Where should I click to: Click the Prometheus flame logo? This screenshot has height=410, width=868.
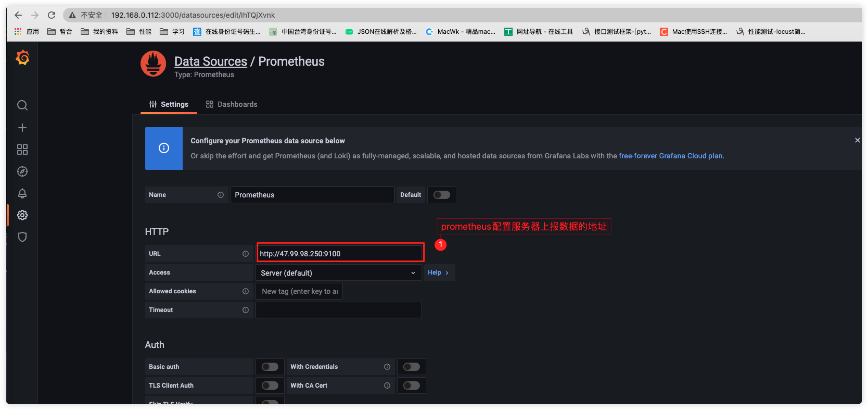(153, 64)
